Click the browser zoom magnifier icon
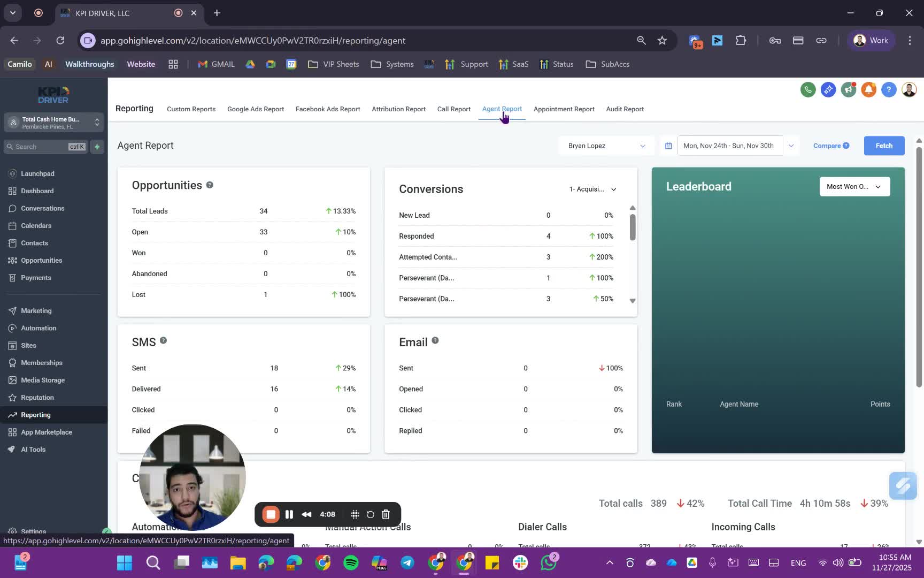 641,41
